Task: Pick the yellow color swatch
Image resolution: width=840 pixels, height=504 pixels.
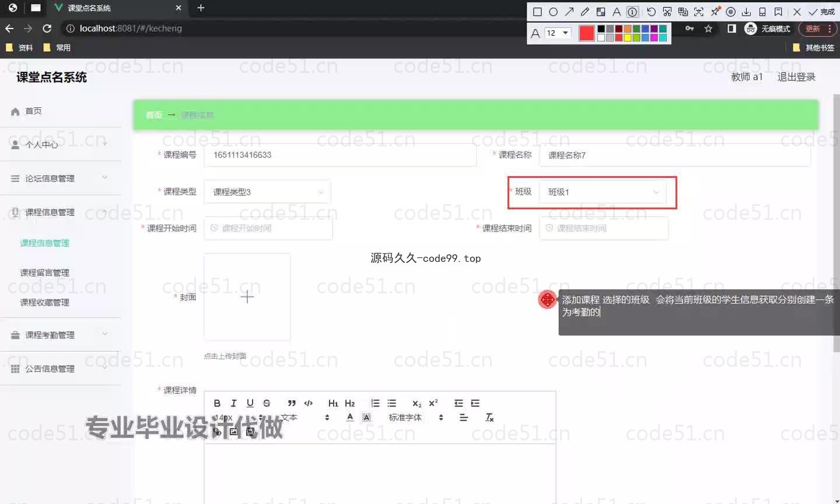Action: tap(628, 37)
